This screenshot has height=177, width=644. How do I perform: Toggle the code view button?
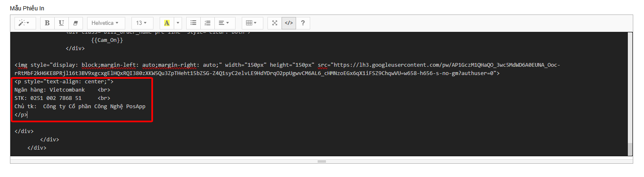click(x=289, y=23)
